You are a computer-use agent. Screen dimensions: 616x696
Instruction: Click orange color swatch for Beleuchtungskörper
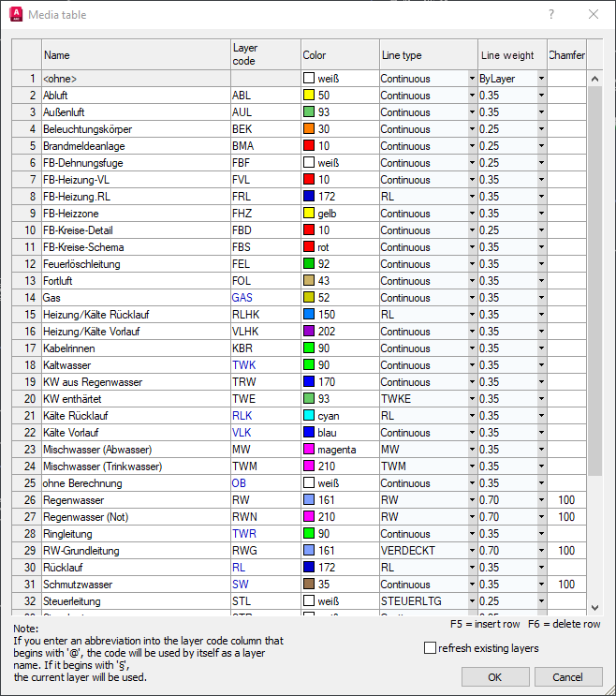click(309, 128)
